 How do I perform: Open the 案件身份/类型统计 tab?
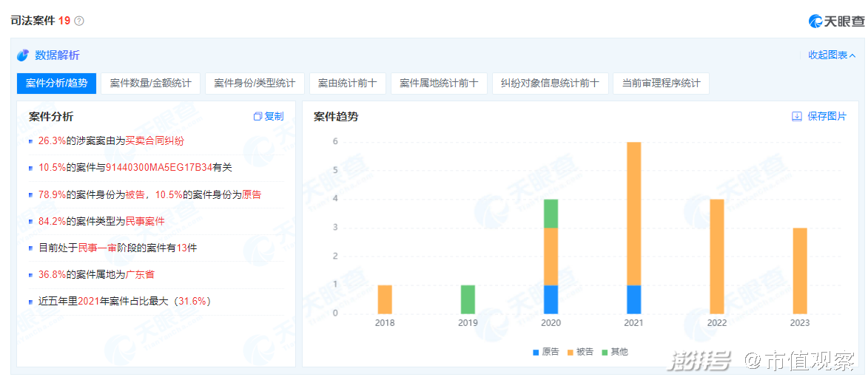255,84
